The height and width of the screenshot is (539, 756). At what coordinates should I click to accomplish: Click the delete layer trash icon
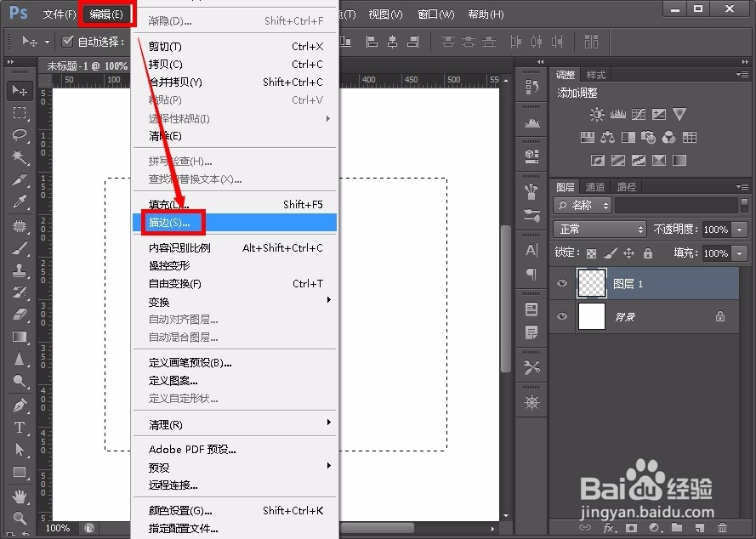point(722,527)
